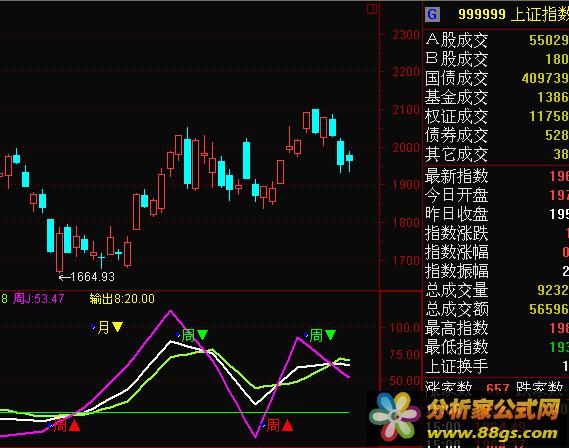Select the 输出8:20.00 indicator label
Viewport: 569px width, 448px height.
[x=122, y=299]
